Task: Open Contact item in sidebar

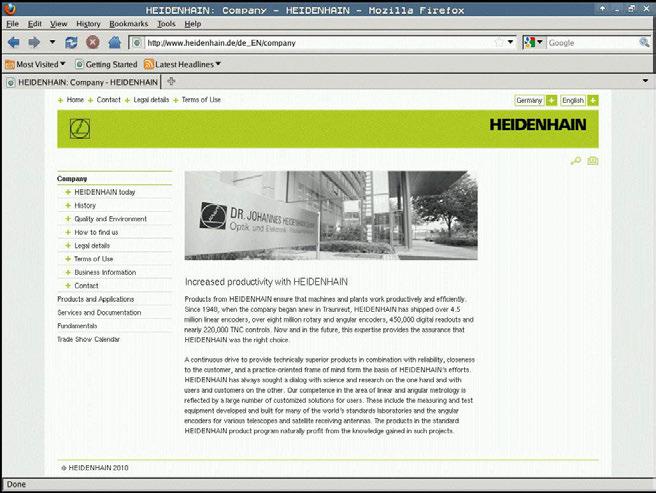Action: tap(86, 286)
